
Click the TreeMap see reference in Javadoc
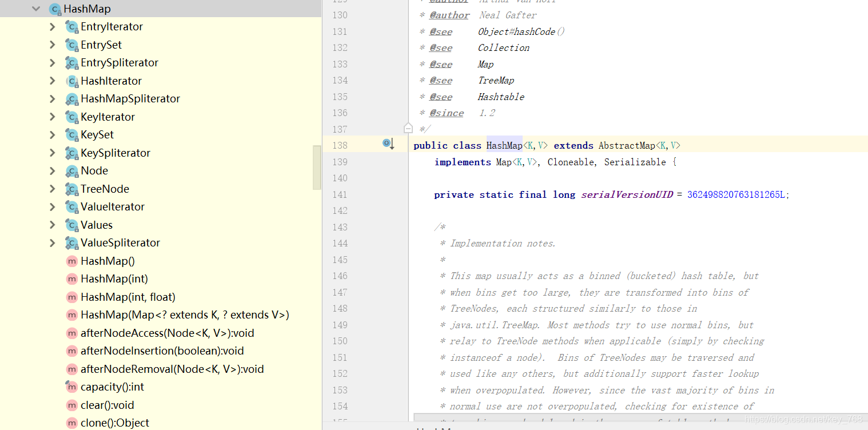pos(496,80)
